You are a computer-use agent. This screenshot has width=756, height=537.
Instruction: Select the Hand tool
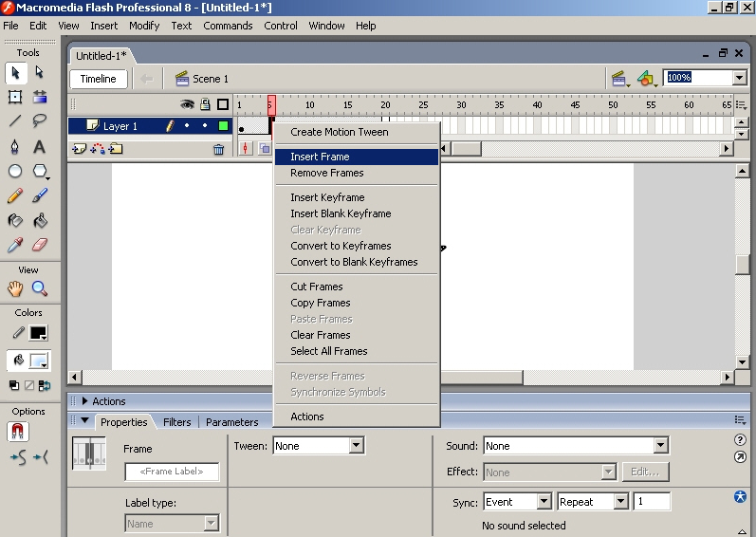[15, 288]
